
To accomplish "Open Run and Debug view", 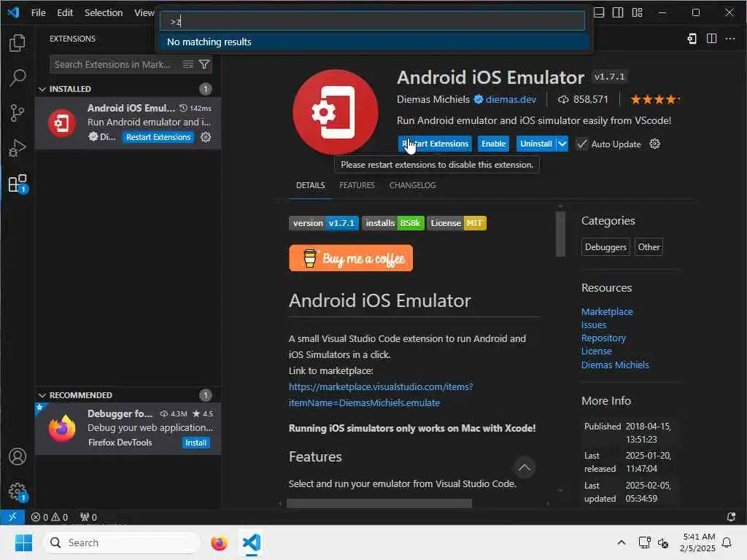I will (18, 148).
